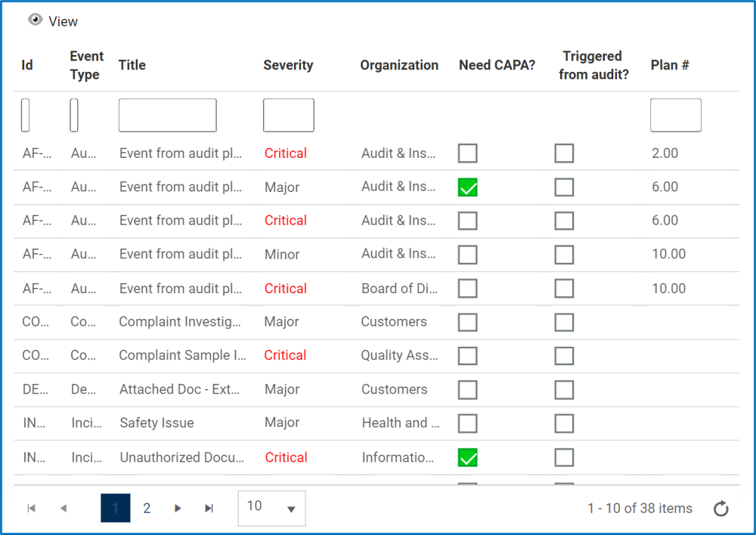Uncheck Need CAPA for Unauthorized Docu... row
Screen dimensions: 756x535
[x=468, y=457]
